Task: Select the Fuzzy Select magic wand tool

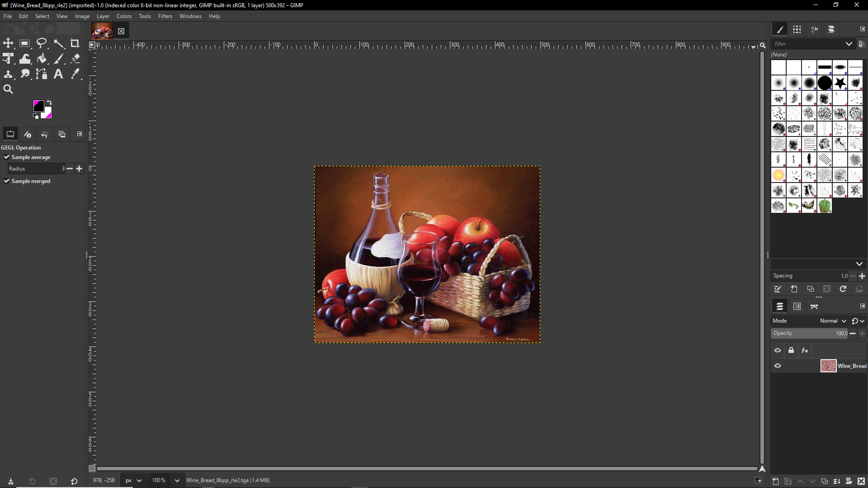Action: tap(59, 43)
